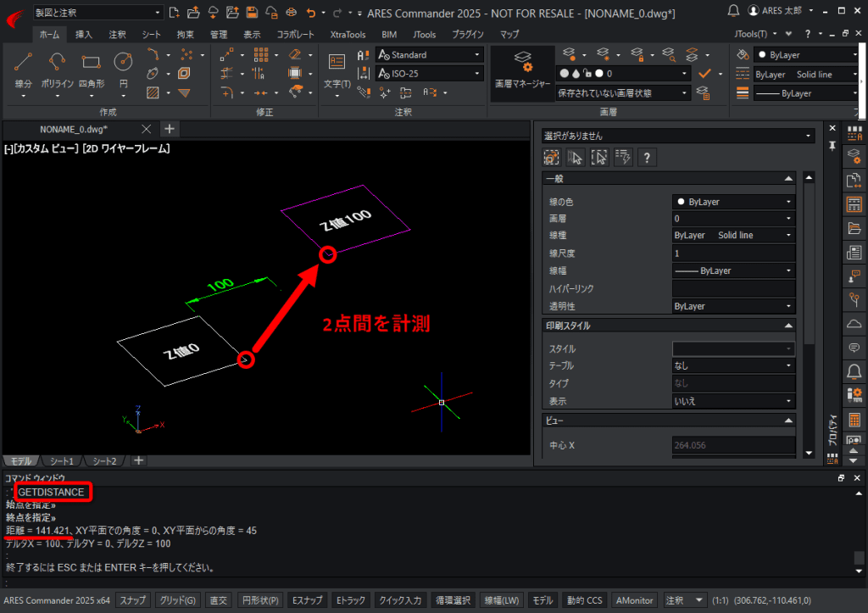The image size is (868, 613).
Task: Toggle ESnap (Eスナップ) in status bar
Action: coord(307,600)
